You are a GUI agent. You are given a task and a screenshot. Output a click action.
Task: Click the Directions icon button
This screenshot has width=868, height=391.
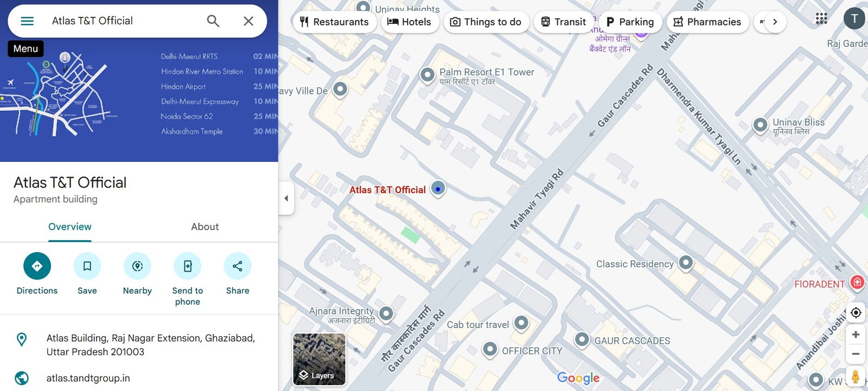click(x=37, y=266)
